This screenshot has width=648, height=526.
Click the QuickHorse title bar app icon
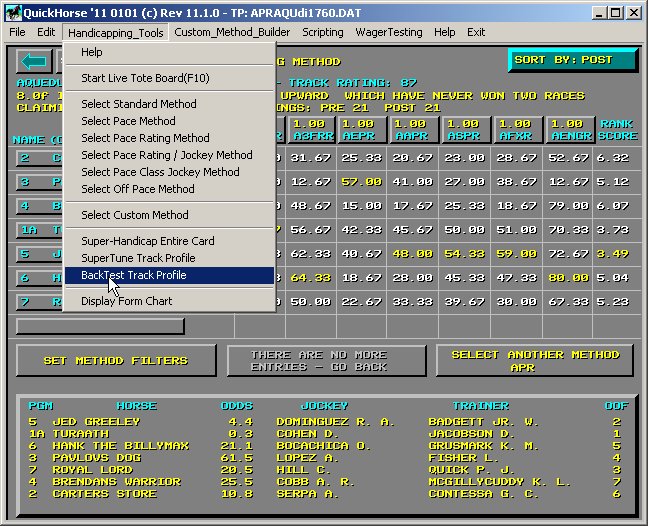[11, 12]
